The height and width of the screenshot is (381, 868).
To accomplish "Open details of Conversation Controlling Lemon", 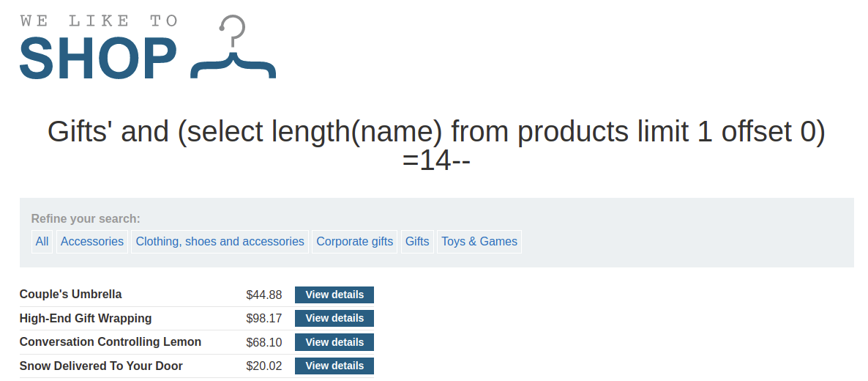I will tap(334, 342).
